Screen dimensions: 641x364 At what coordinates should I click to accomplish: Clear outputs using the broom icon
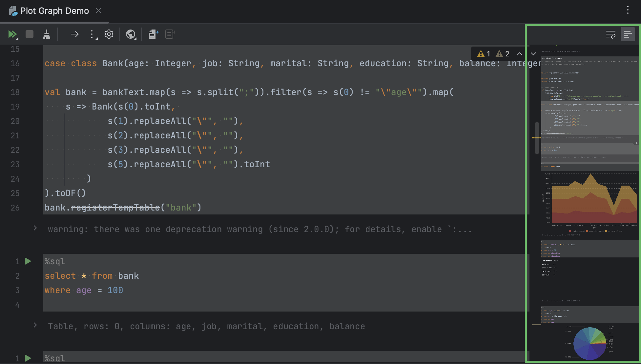point(46,34)
